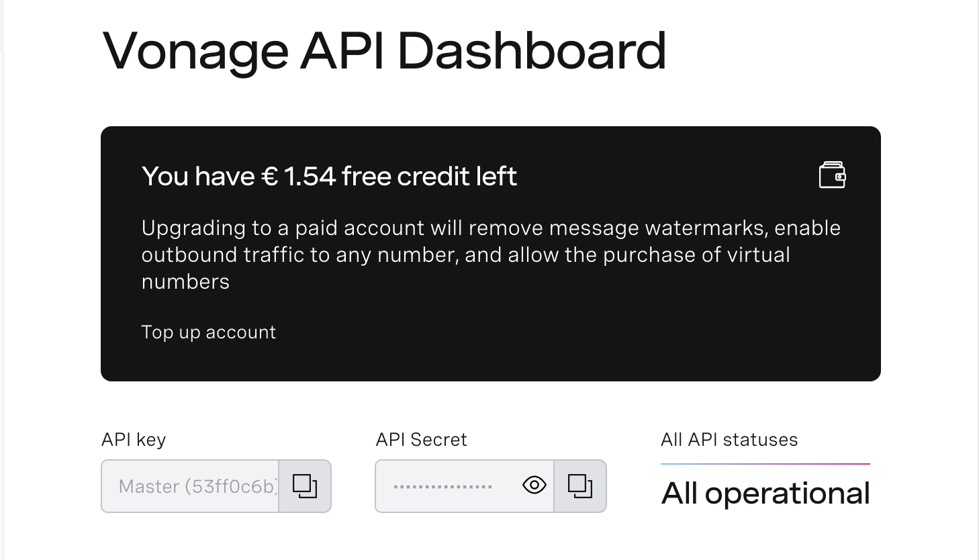Click the hidden secret dots in API Secret
Image resolution: width=979 pixels, height=560 pixels.
(442, 487)
